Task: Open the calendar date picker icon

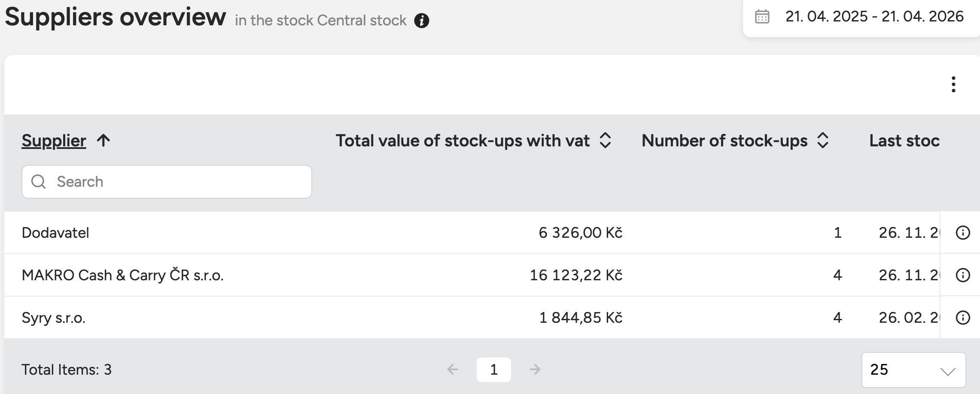Action: tap(762, 17)
